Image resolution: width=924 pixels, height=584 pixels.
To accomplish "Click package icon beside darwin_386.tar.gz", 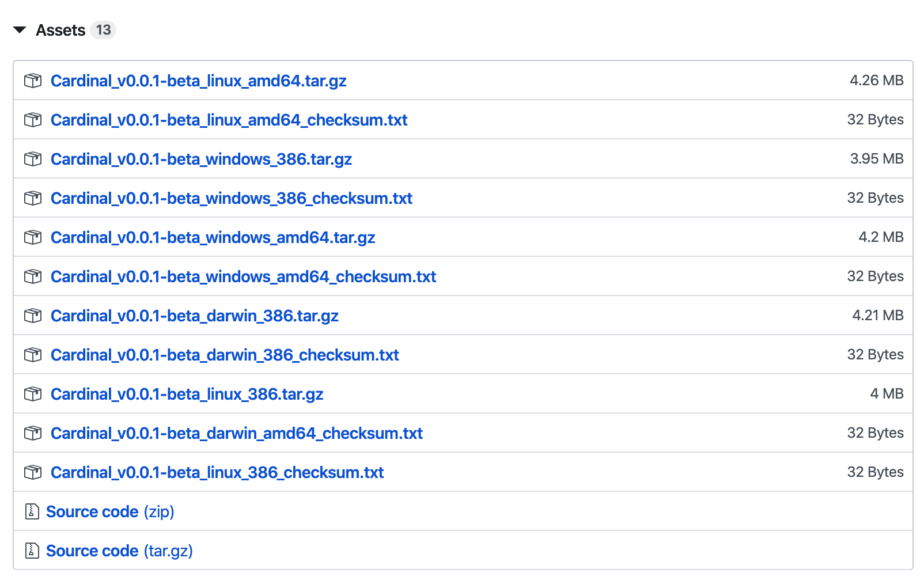I will point(33,316).
